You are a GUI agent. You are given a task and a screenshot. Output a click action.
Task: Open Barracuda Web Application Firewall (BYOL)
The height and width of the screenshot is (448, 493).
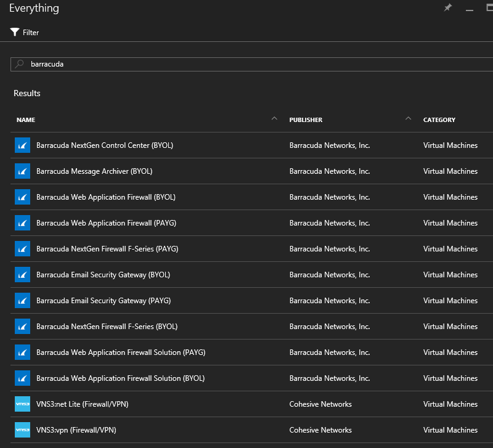pos(106,197)
